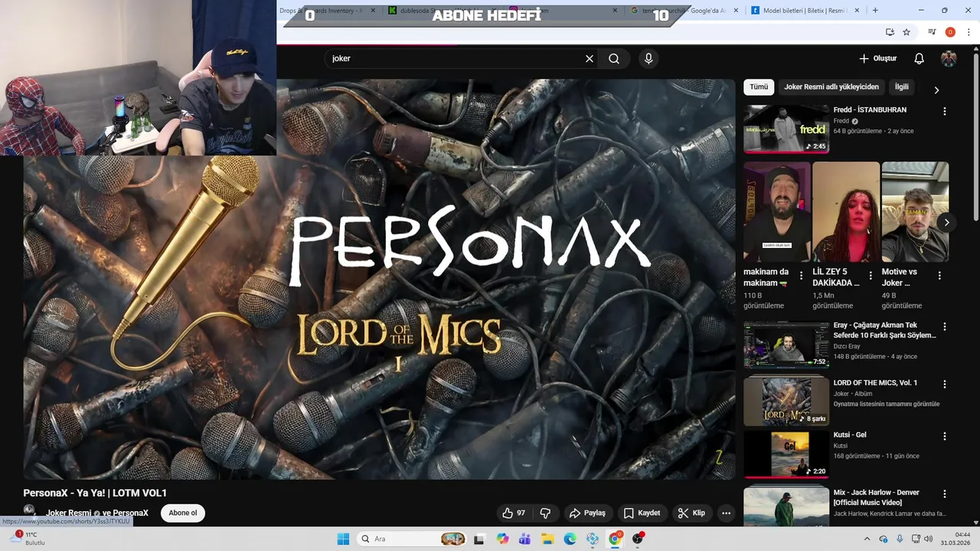Click PersonaX video player area
980x551 pixels.
tap(379, 279)
